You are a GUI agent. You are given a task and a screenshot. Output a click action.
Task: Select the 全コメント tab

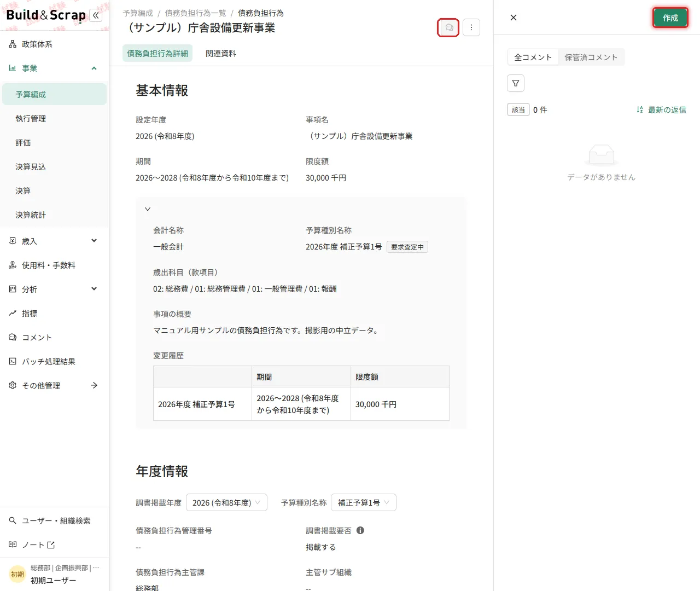[533, 57]
